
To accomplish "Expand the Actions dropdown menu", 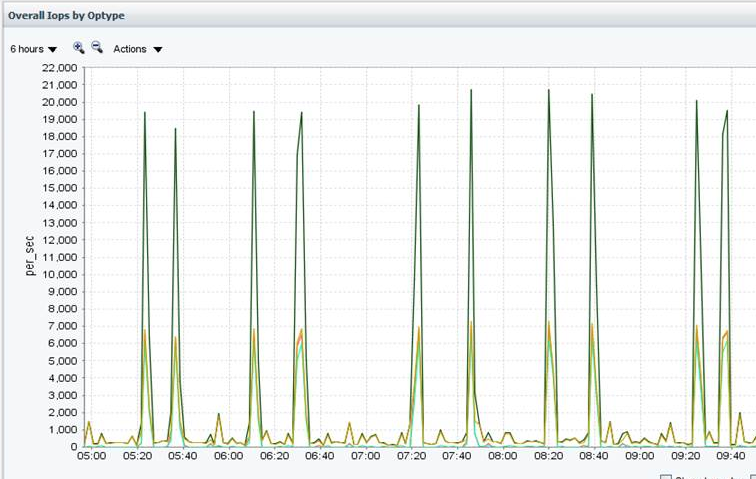I will (137, 49).
